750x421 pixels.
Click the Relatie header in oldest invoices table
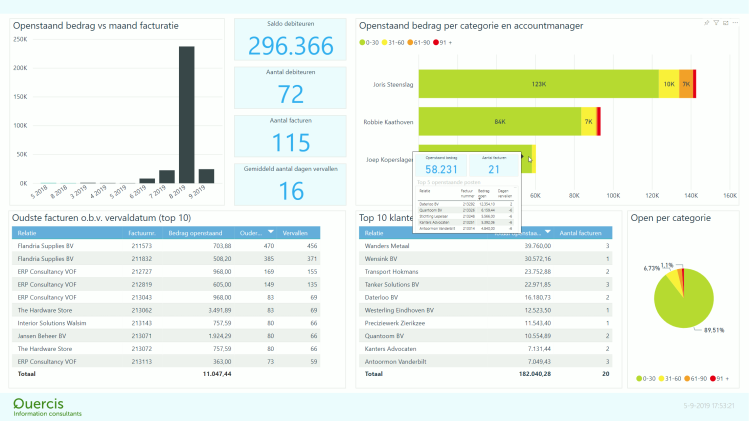[x=27, y=231]
